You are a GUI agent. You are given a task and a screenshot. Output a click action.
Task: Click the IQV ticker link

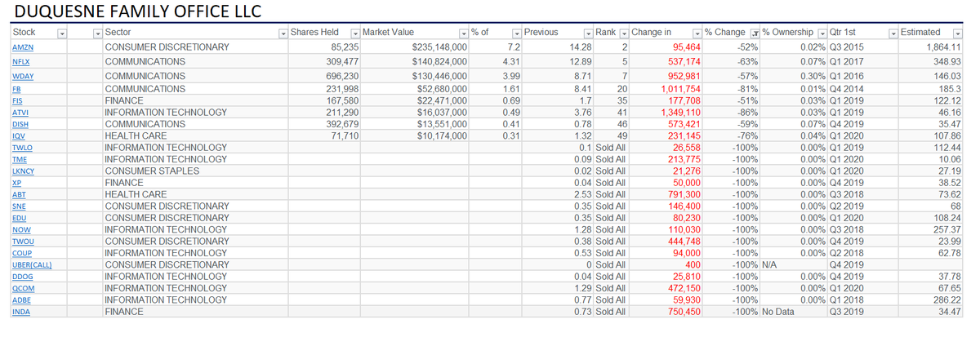tap(18, 136)
